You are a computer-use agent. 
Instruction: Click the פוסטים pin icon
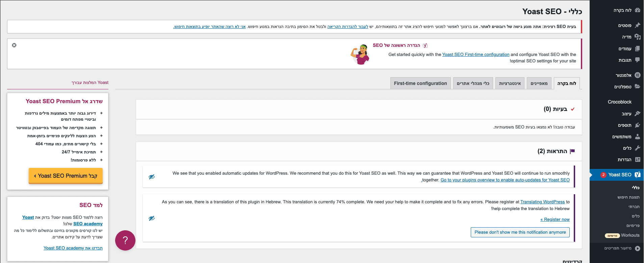[637, 25]
